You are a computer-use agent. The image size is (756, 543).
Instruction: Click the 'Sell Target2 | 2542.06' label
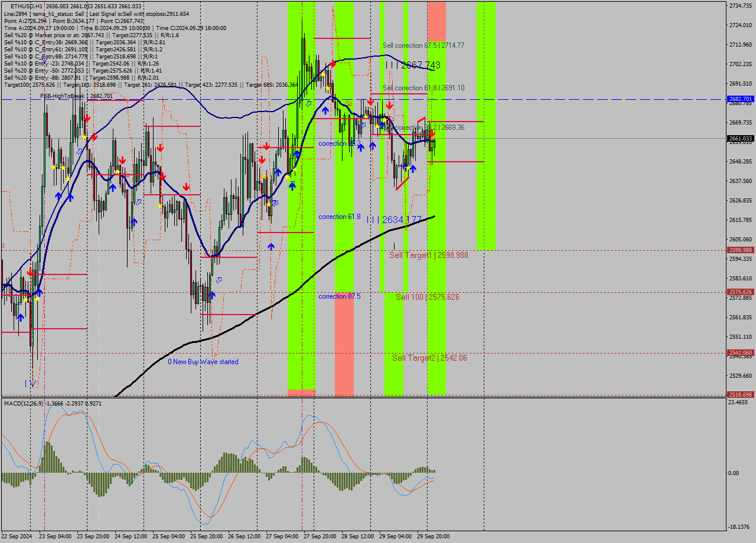(x=430, y=358)
